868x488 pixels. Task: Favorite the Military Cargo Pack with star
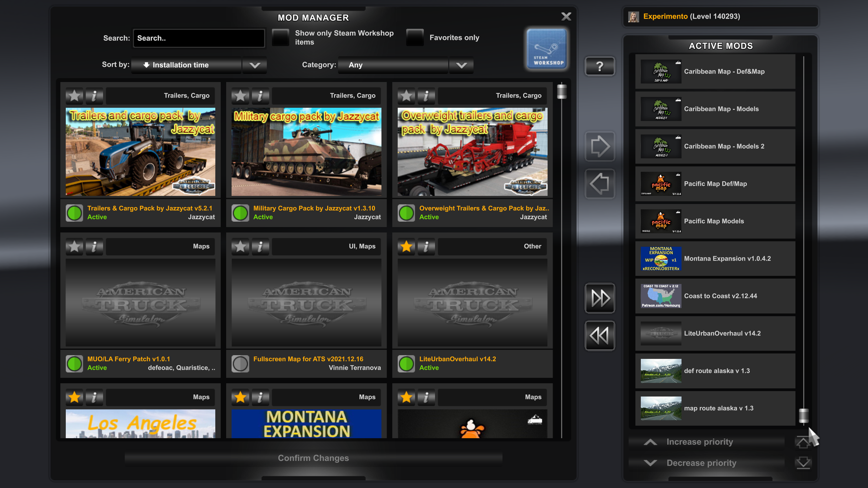tap(240, 96)
